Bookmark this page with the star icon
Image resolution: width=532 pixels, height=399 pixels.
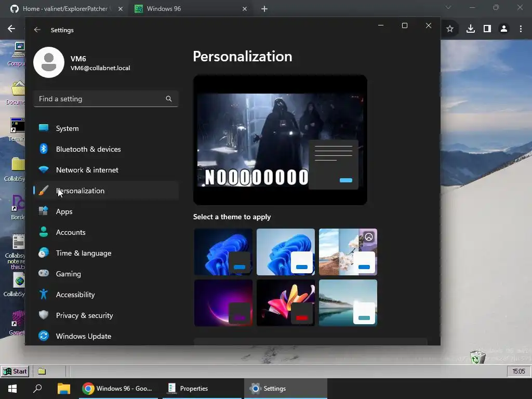pos(450,29)
